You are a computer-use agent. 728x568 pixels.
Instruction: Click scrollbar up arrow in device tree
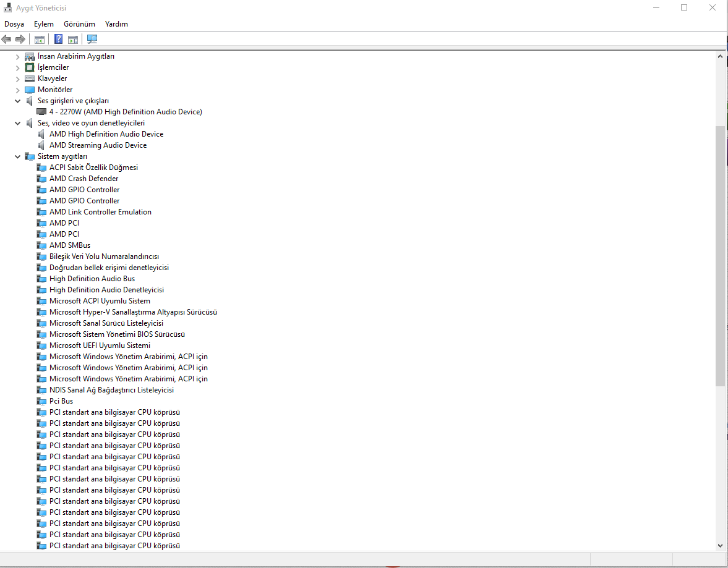tap(720, 56)
